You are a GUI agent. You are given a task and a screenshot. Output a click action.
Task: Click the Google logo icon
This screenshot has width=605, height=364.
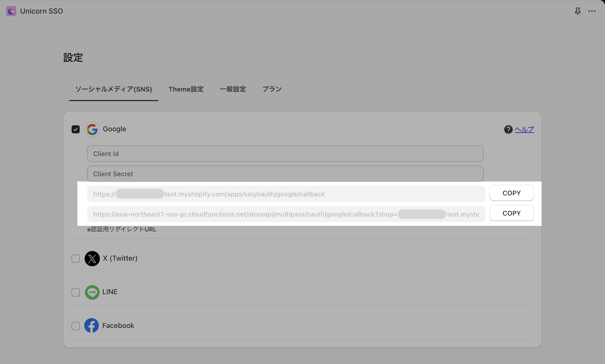92,129
